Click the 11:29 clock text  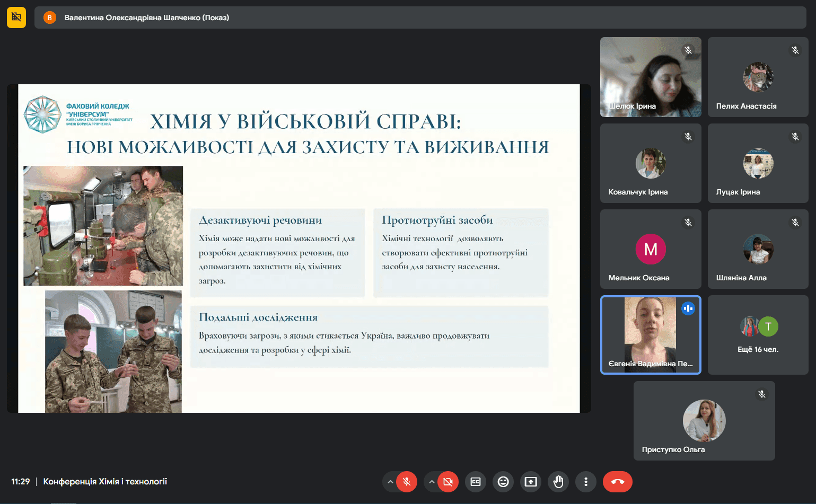click(x=21, y=482)
